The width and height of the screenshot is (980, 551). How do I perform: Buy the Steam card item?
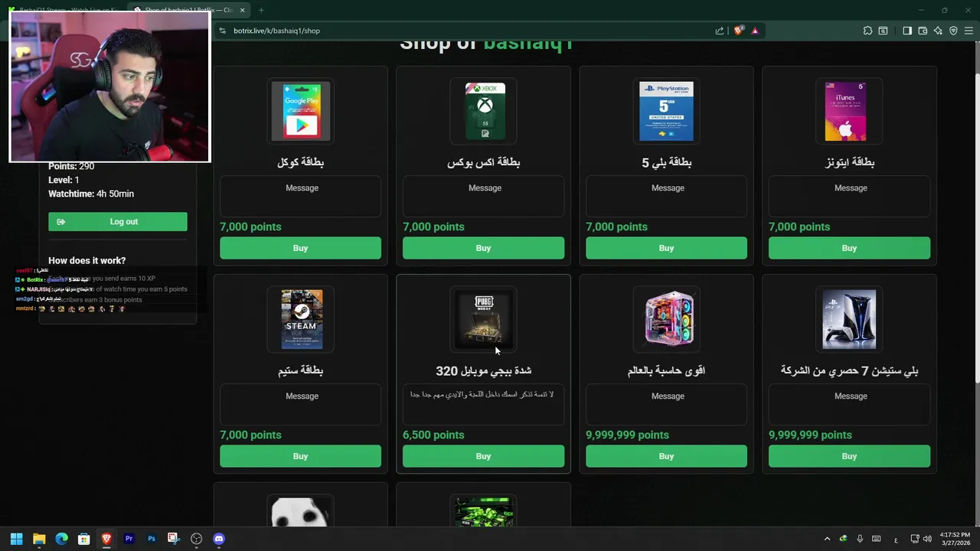300,456
